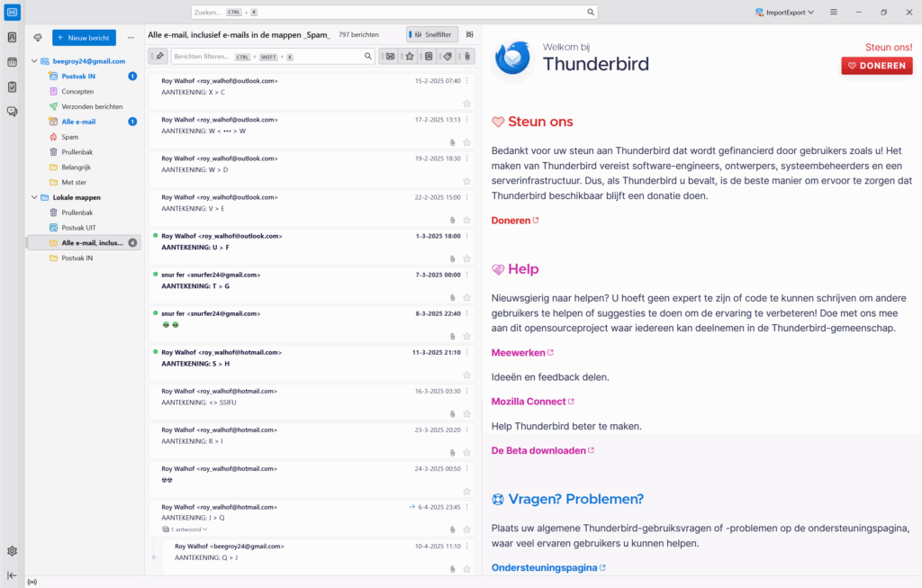Open the message AANTEKENING: T > G
The image size is (922, 588).
click(312, 285)
